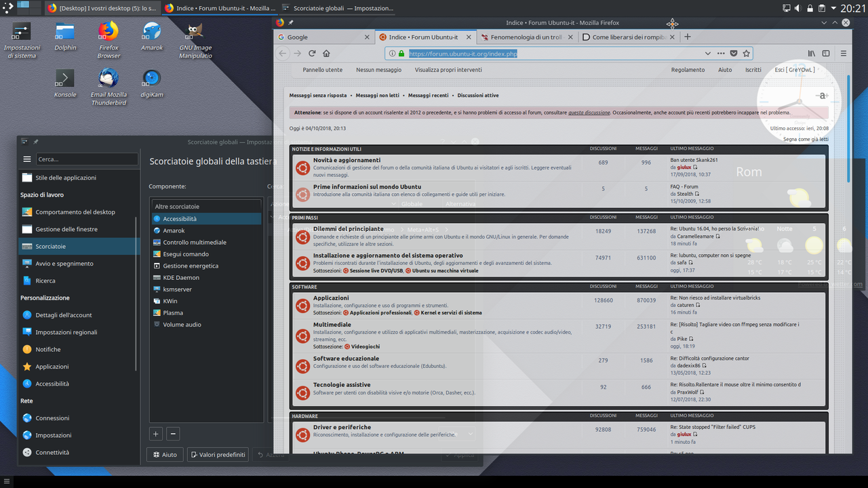Image resolution: width=868 pixels, height=488 pixels.
Task: Click the Cerca search field in settings
Action: pyautogui.click(x=86, y=159)
